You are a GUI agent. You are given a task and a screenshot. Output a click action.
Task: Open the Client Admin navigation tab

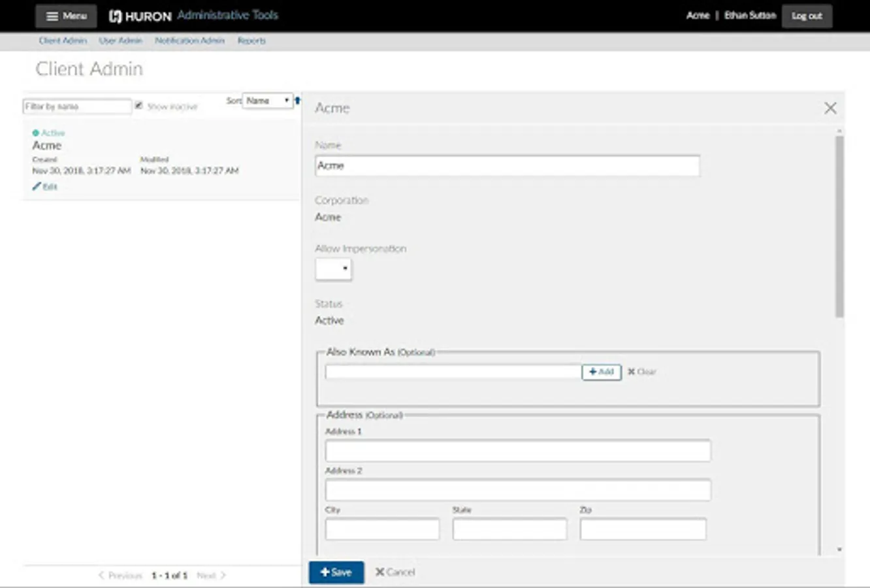(x=63, y=41)
